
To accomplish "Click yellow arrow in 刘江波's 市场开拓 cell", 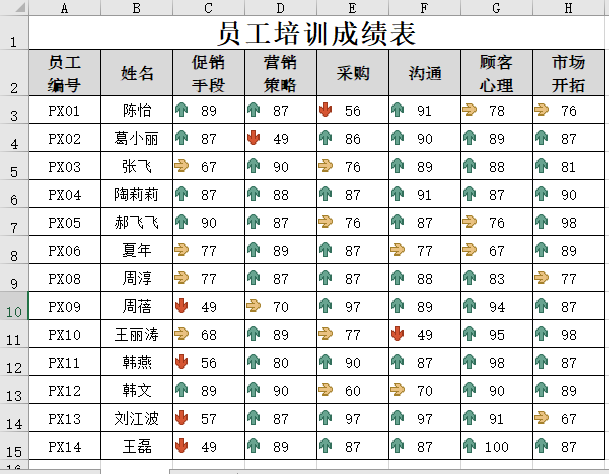I will pos(541,417).
